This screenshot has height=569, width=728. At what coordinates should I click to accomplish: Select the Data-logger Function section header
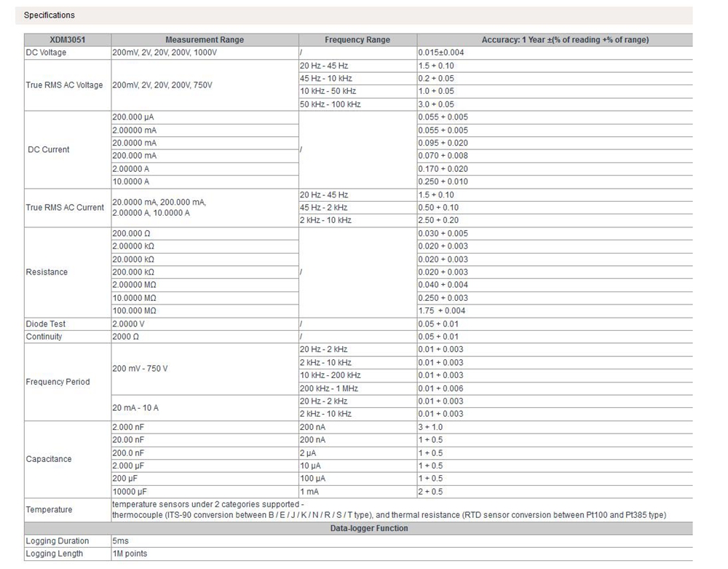coord(358,528)
